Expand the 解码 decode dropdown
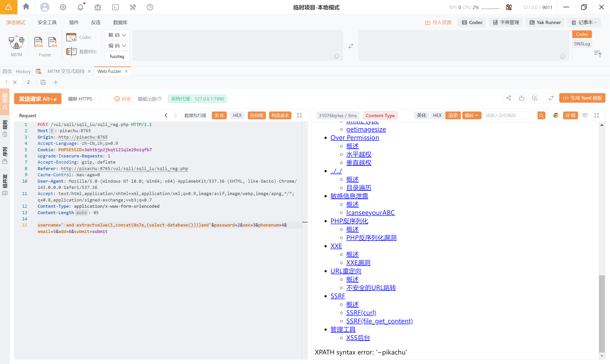The width and height of the screenshot is (610, 364). [x=117, y=35]
